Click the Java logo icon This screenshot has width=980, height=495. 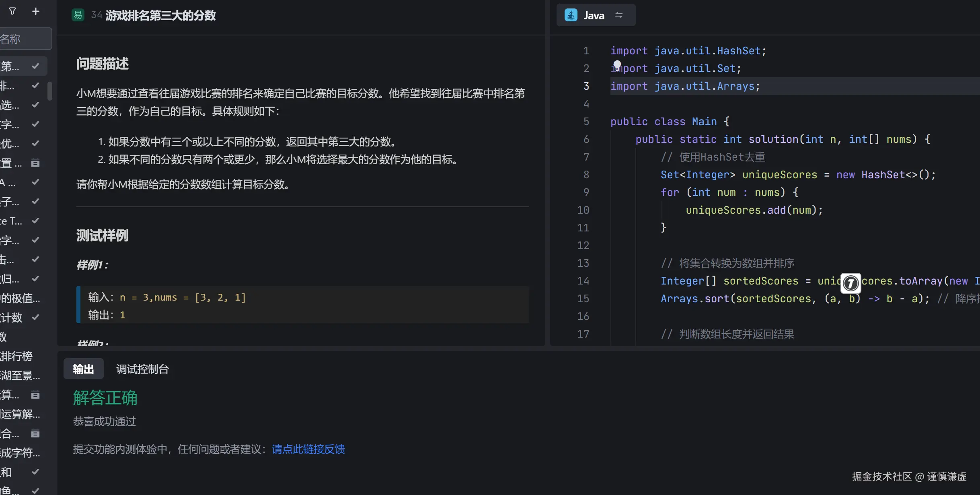click(571, 15)
